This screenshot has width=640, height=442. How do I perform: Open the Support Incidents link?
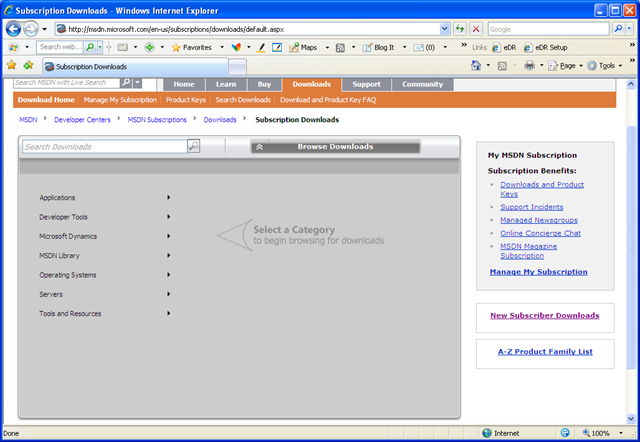pos(531,207)
